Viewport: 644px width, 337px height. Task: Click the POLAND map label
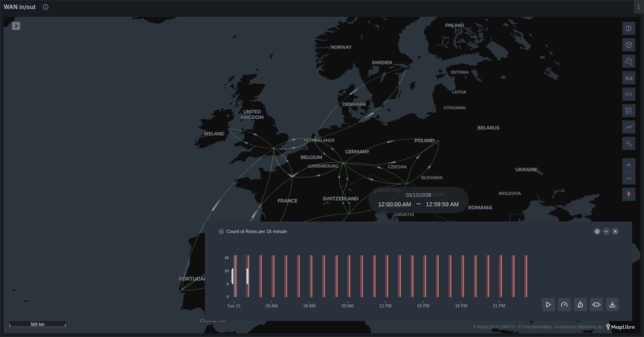[x=424, y=141]
